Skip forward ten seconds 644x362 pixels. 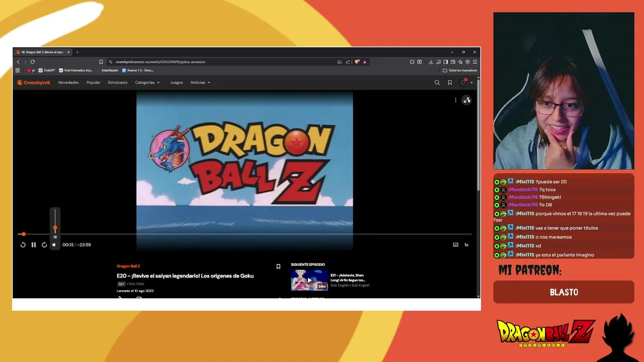coord(44,245)
